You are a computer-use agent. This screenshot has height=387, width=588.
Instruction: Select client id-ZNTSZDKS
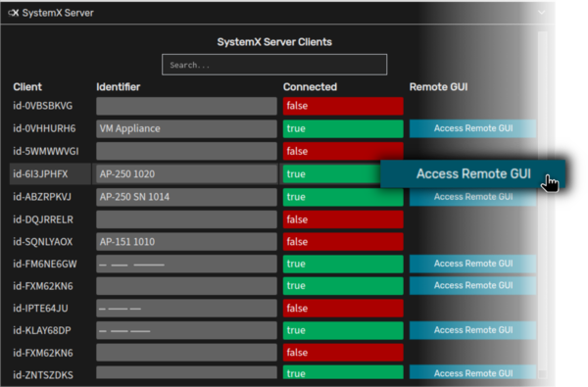point(43,374)
